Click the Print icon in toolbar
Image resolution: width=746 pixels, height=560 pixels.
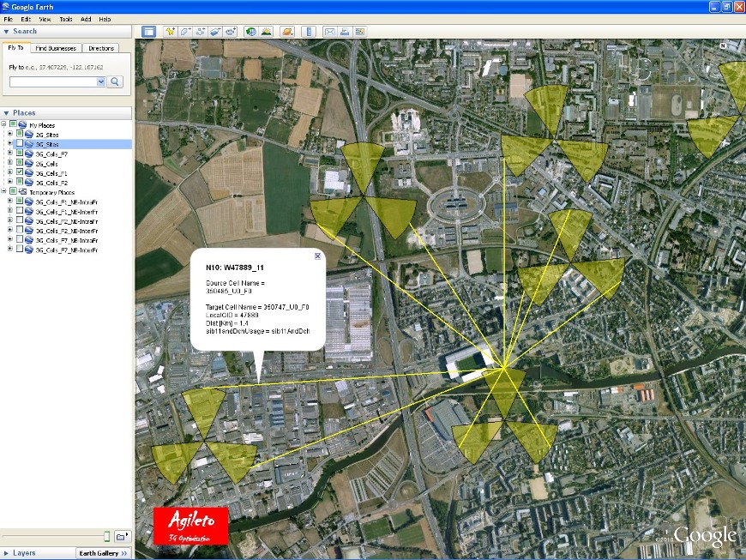345,32
